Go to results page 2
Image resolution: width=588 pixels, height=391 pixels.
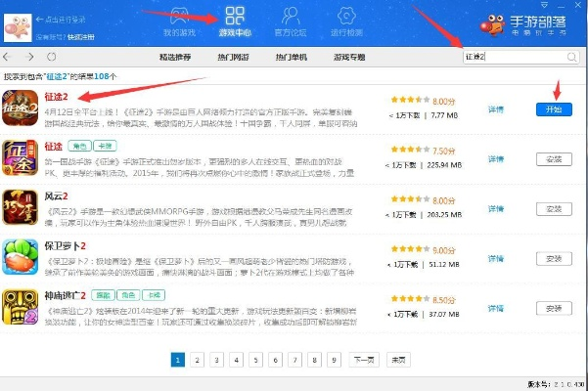click(x=198, y=360)
